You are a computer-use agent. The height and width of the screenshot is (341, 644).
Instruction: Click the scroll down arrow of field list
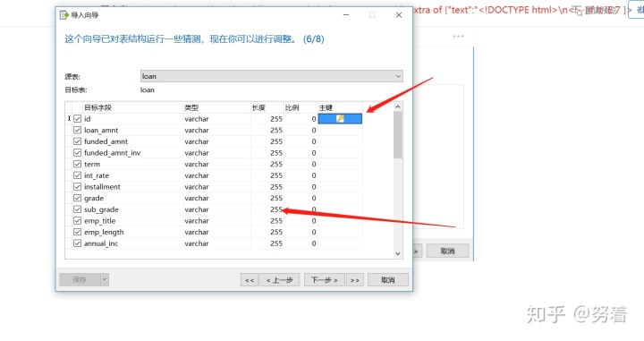tap(397, 253)
